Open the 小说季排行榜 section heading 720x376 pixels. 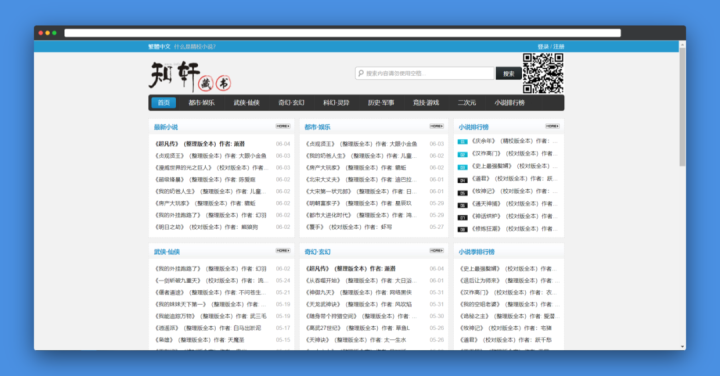click(477, 252)
